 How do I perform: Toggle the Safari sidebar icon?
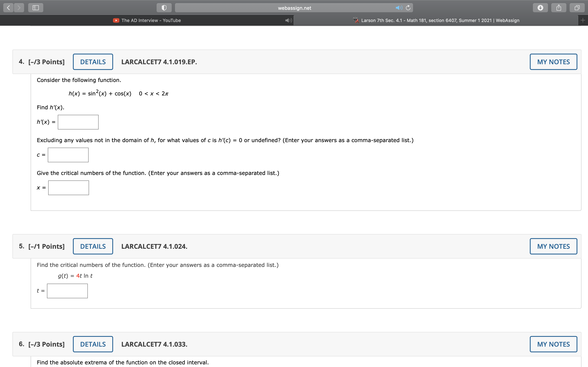point(36,8)
